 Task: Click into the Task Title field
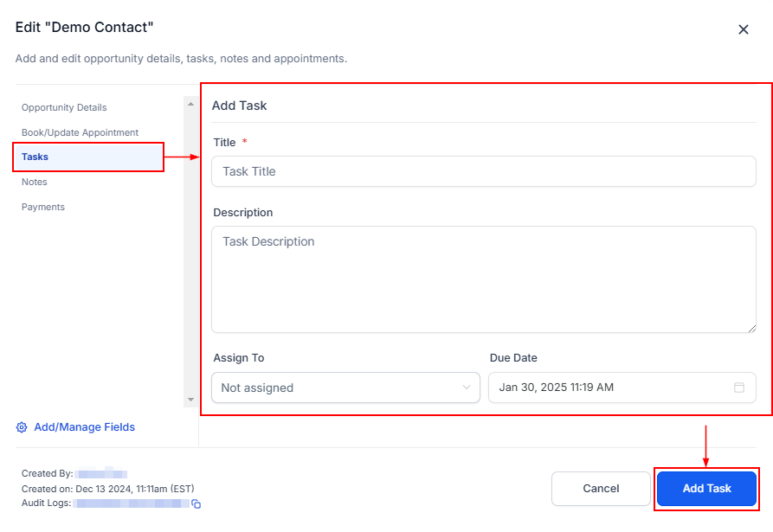point(483,171)
